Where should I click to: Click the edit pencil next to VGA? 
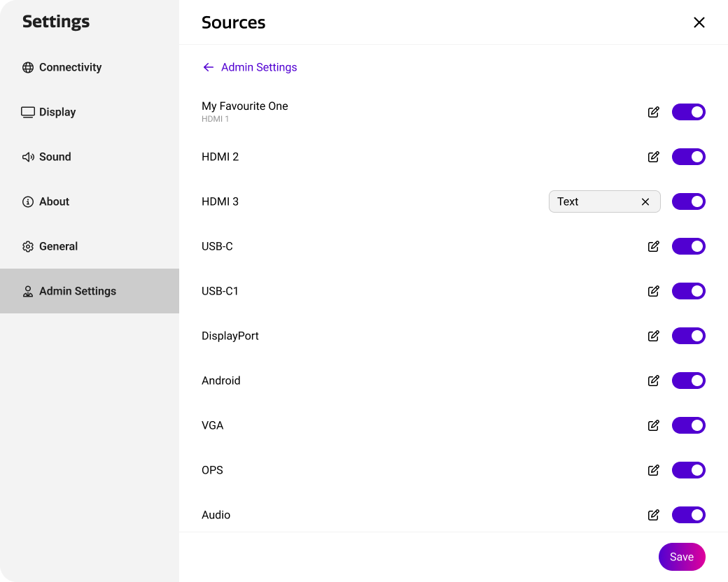653,425
